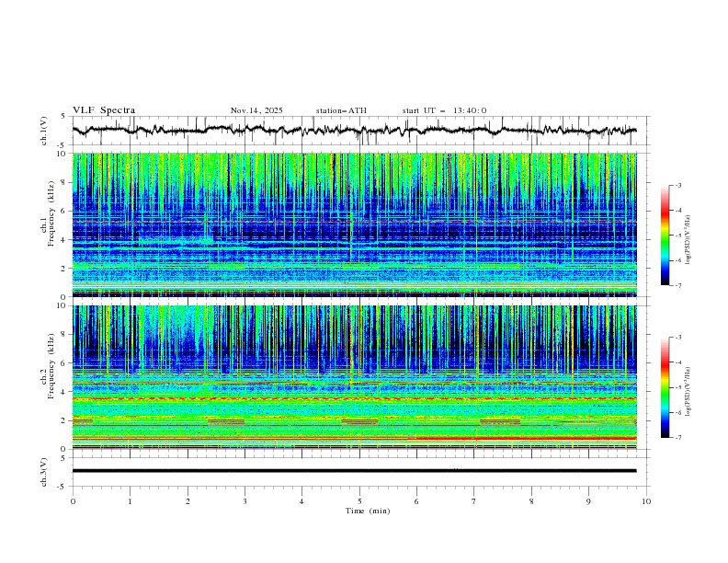Click inside the ch.1 spectrogram panel
This screenshot has height=563, width=728.
[354, 224]
